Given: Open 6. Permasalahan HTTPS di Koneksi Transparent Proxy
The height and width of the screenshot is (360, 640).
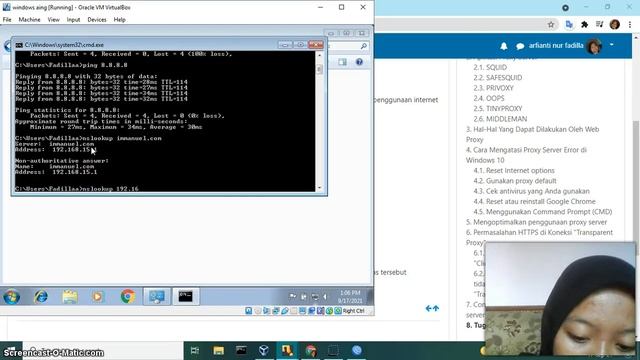Looking at the screenshot, I should (539, 237).
